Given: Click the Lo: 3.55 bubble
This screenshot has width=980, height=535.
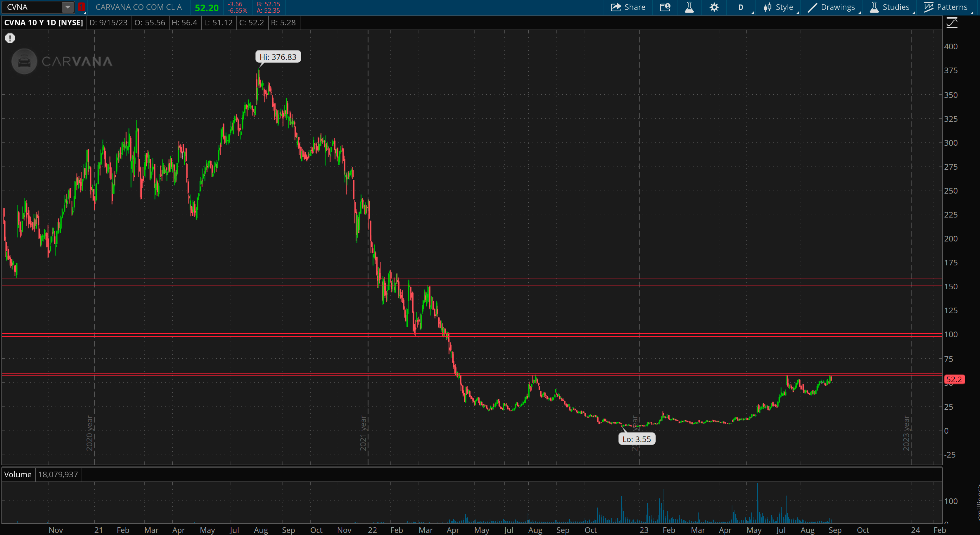Looking at the screenshot, I should (x=637, y=439).
